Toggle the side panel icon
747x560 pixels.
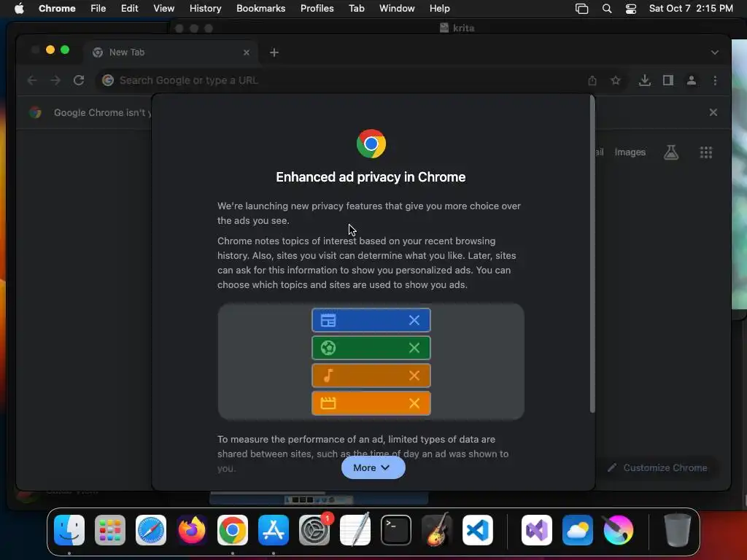[x=668, y=80]
